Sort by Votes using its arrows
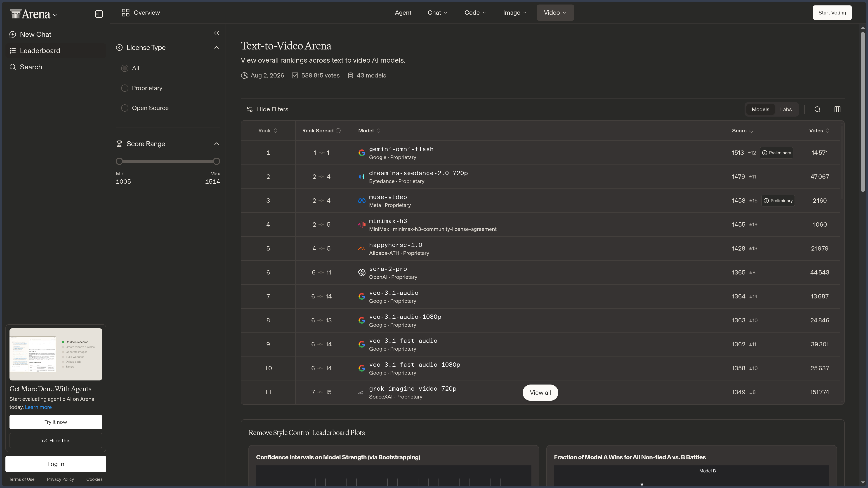This screenshot has height=488, width=868. click(828, 131)
